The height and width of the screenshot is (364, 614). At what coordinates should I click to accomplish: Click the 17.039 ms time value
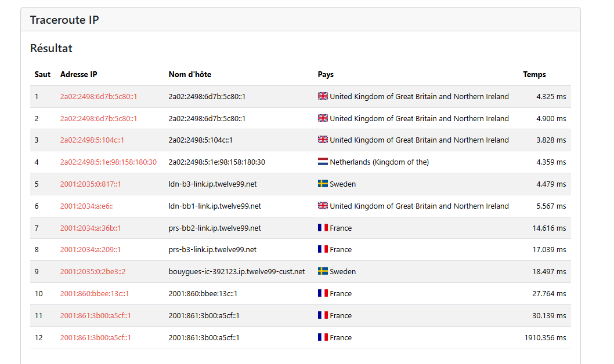[549, 249]
